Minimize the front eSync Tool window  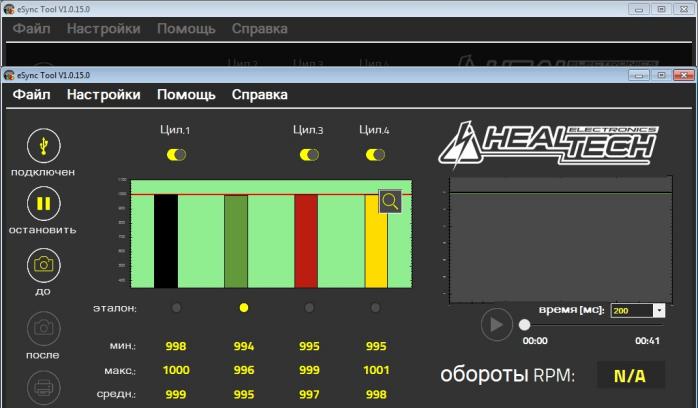(x=639, y=75)
